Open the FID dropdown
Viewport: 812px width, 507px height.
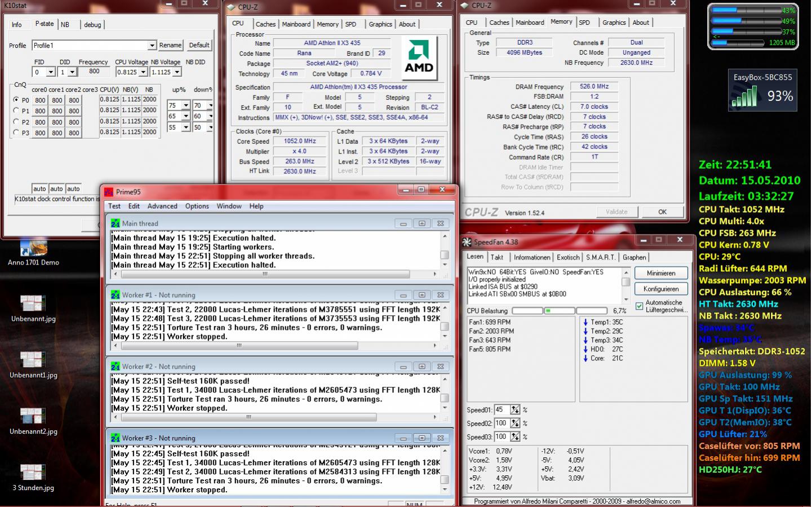51,72
